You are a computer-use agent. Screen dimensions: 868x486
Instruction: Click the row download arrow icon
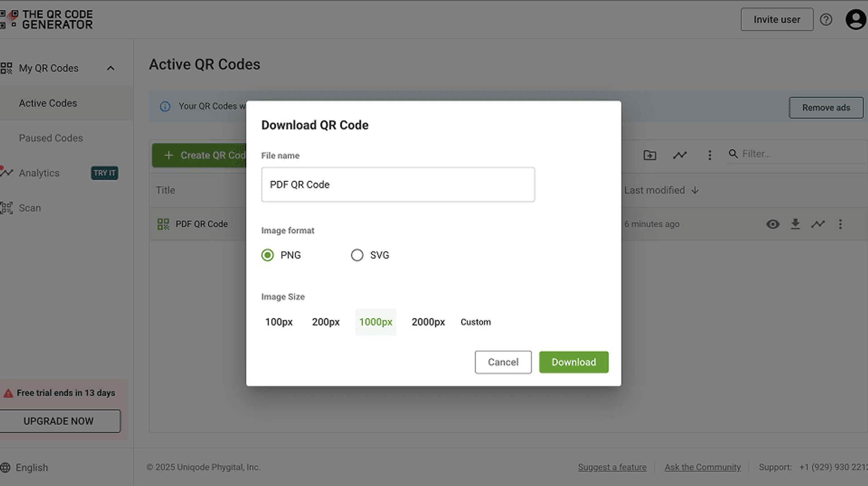coord(796,224)
